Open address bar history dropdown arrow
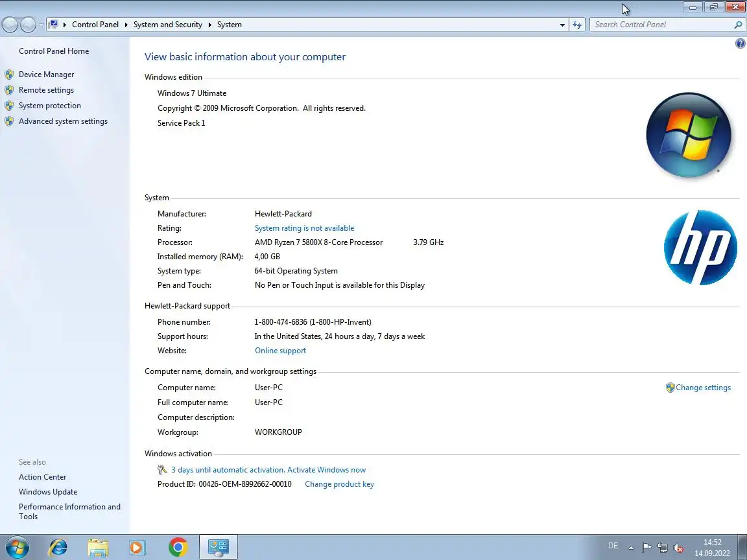Screen dimensions: 747x560 tap(562, 25)
